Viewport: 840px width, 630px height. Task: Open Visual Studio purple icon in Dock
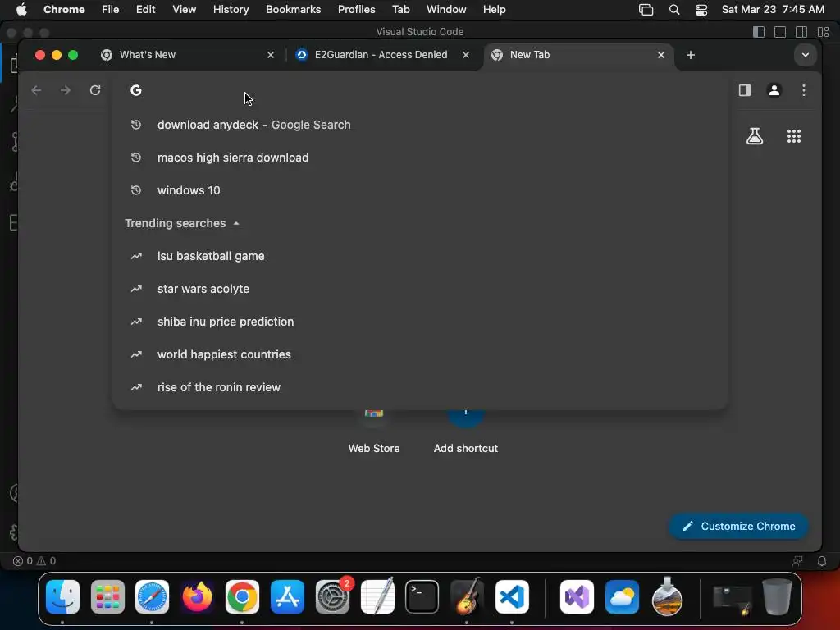tap(577, 597)
